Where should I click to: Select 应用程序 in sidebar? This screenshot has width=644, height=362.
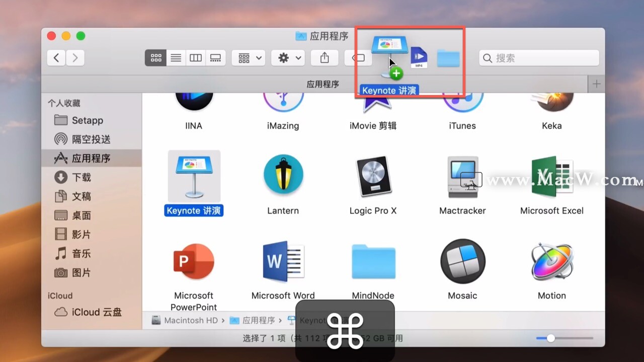pos(91,158)
